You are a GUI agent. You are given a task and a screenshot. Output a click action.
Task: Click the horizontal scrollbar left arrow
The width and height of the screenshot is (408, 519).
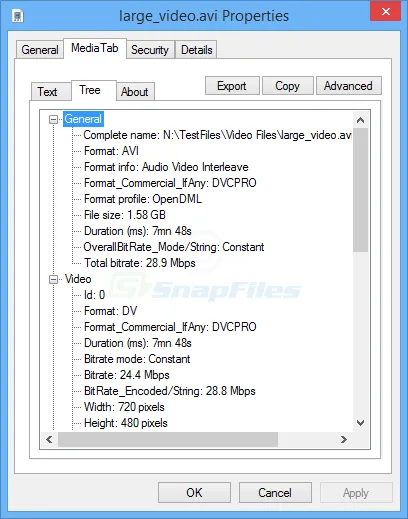pos(49,439)
